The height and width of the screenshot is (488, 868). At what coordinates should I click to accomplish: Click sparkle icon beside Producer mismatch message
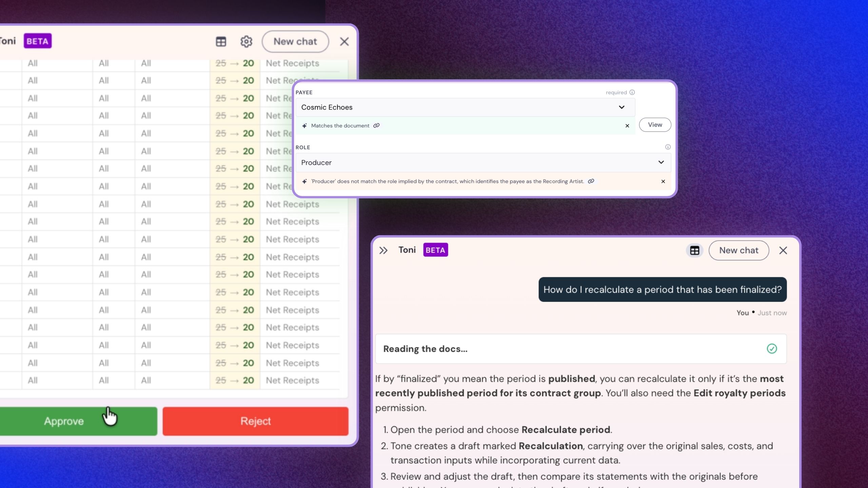click(x=304, y=181)
